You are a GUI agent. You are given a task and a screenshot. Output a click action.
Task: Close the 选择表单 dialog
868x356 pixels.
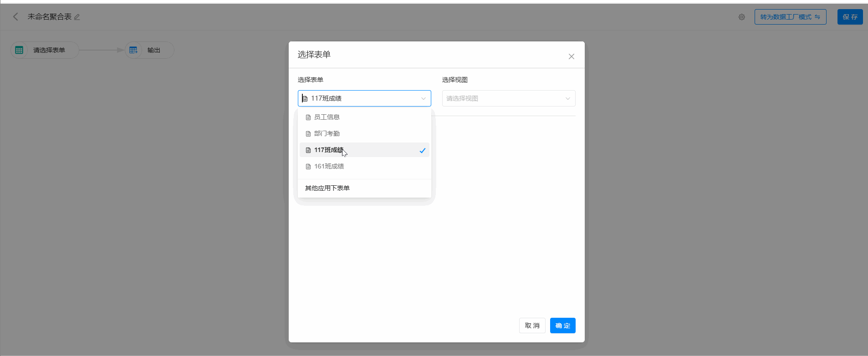[x=571, y=56]
